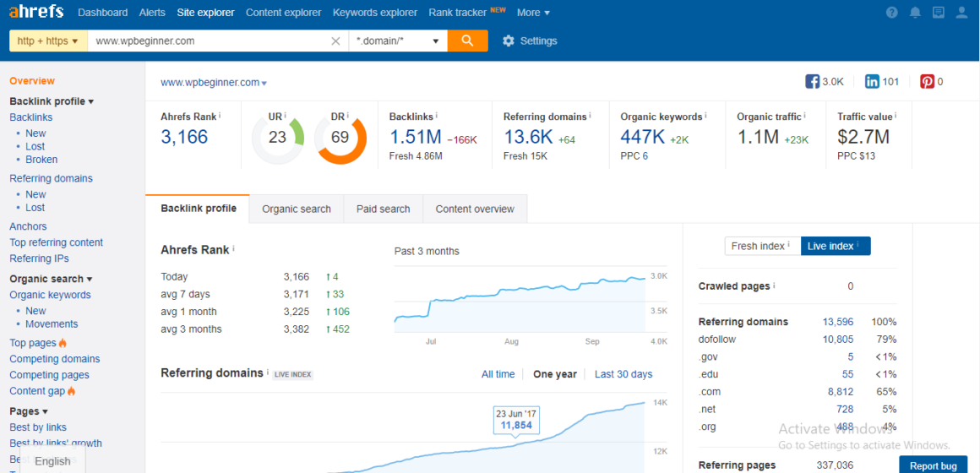The image size is (980, 473).
Task: Open Referring IPs in the sidebar
Action: pos(40,258)
